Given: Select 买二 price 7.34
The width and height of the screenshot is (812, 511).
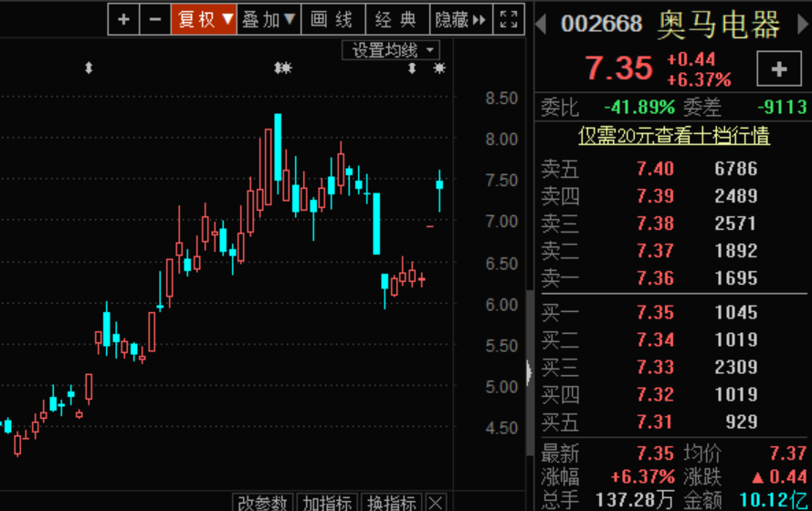Looking at the screenshot, I should [655, 339].
